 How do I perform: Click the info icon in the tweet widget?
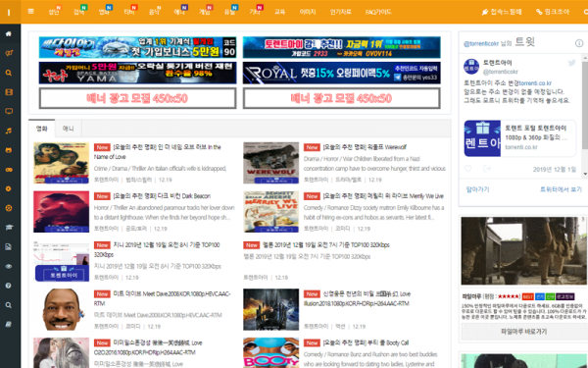579,43
